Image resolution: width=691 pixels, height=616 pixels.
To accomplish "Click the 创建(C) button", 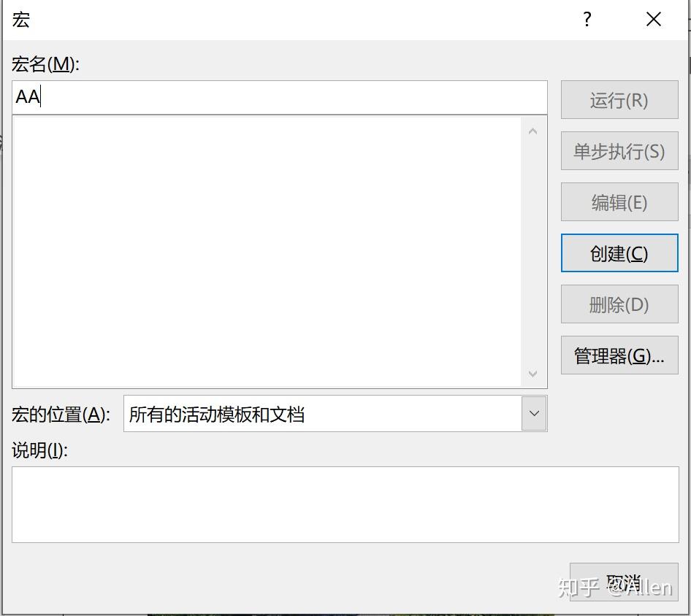I will 619,253.
